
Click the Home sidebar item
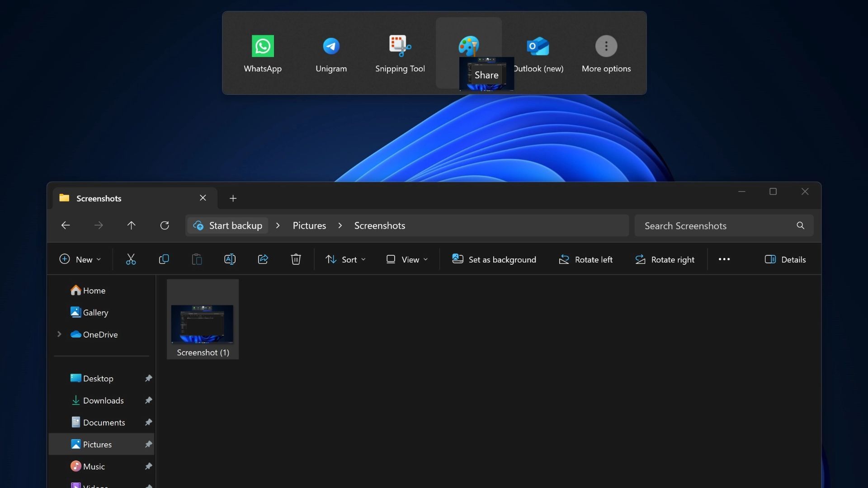[94, 291]
